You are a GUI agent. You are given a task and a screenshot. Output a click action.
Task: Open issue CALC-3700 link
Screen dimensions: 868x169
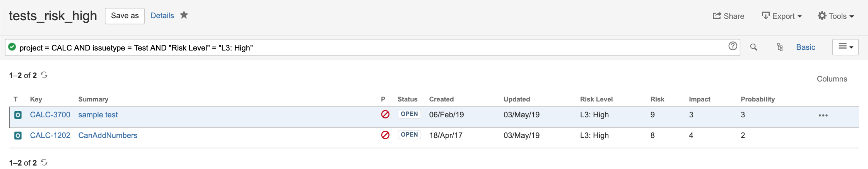click(50, 115)
